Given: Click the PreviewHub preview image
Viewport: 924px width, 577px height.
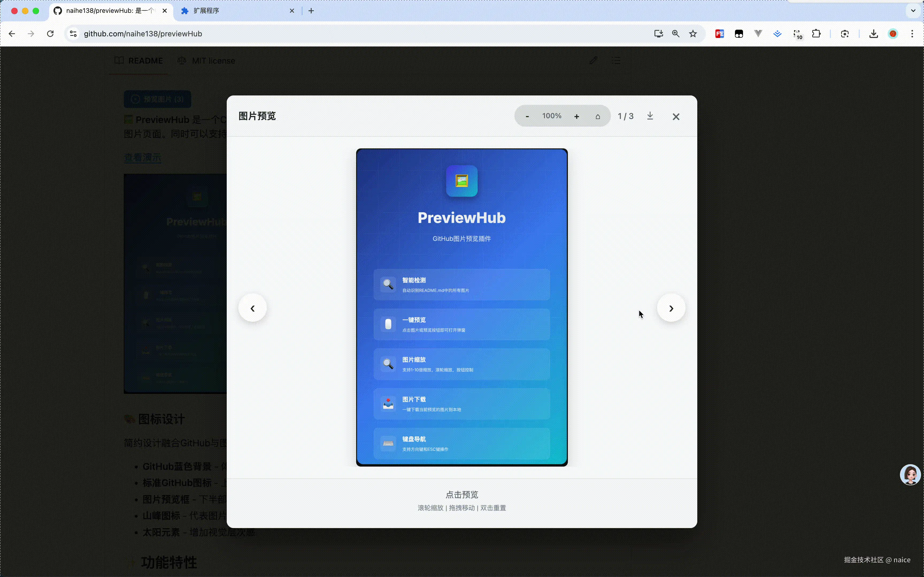Looking at the screenshot, I should coord(462,307).
